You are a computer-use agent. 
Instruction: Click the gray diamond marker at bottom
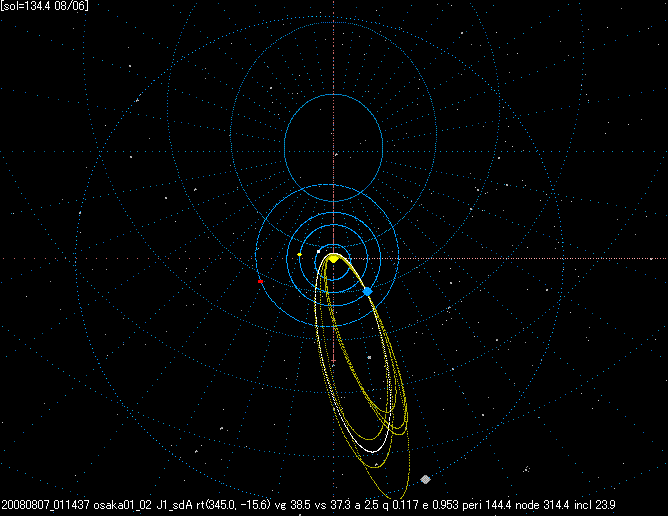tap(425, 479)
